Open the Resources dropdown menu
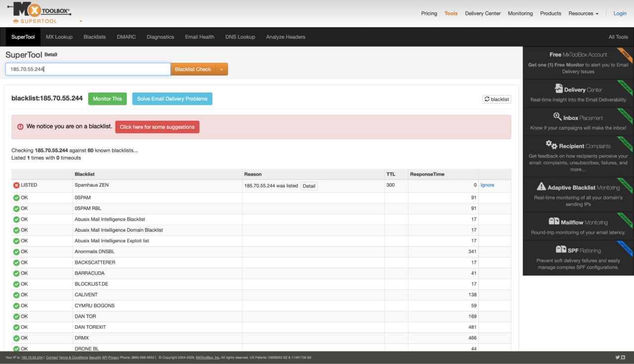Image resolution: width=634 pixels, height=364 pixels. 583,13
